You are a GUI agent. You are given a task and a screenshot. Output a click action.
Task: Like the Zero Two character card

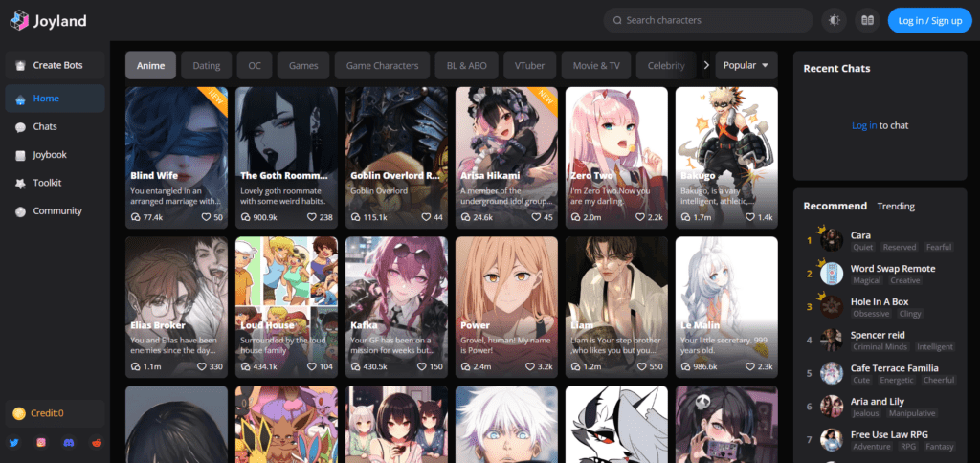click(640, 218)
